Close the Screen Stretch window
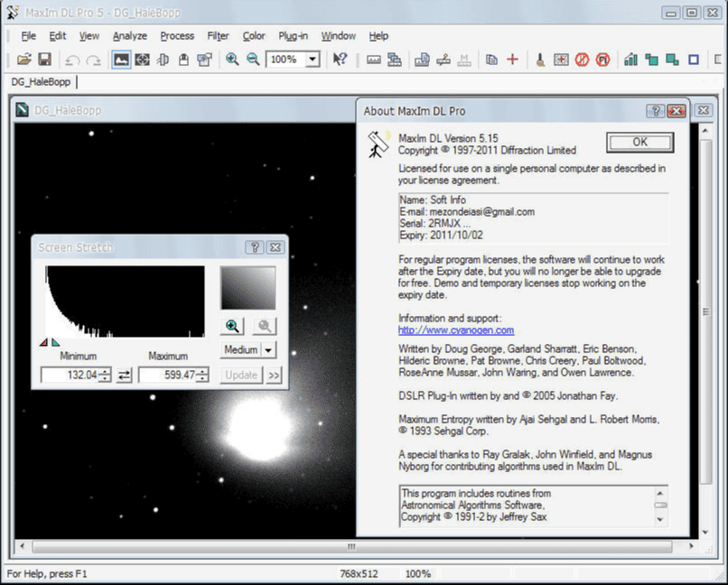The width and height of the screenshot is (728, 585). coord(275,247)
